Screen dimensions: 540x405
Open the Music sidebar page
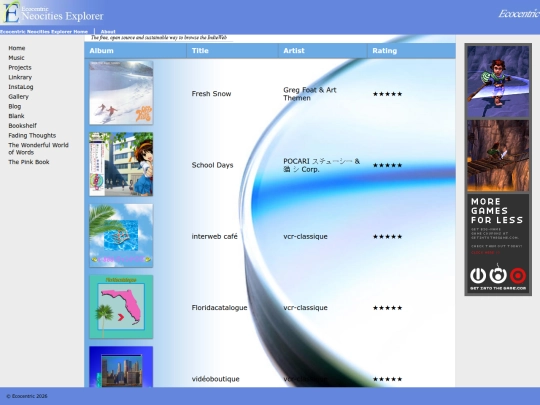pos(17,58)
